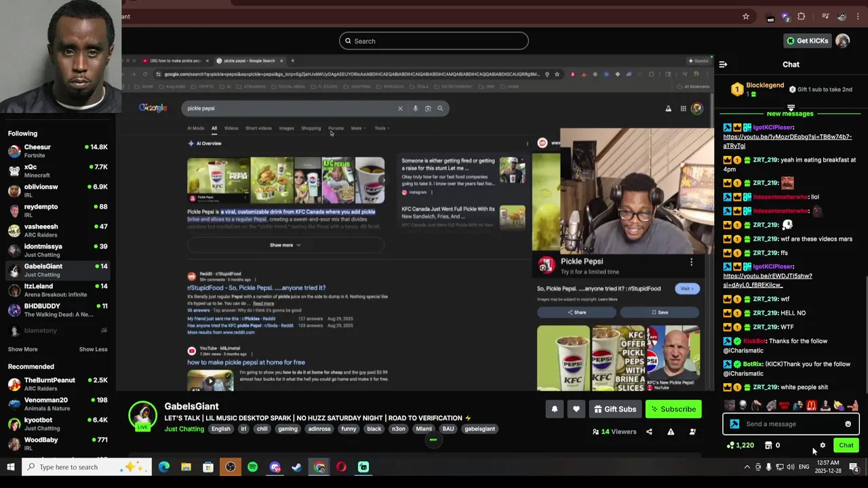
Task: Click the viewer list icon near share
Action: pyautogui.click(x=692, y=432)
